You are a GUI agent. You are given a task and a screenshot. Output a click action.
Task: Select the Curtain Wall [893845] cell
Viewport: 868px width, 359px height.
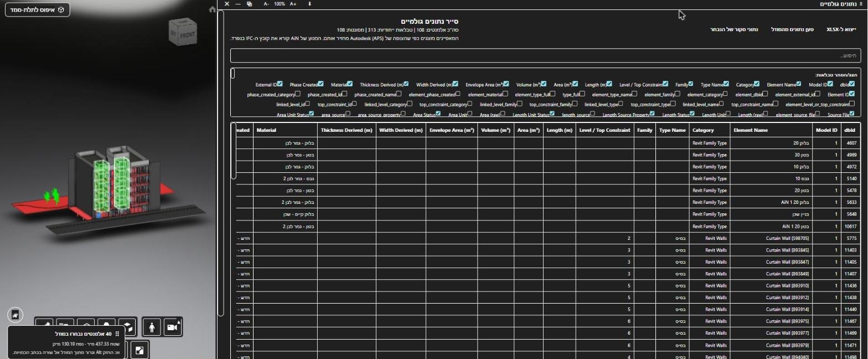click(x=771, y=250)
